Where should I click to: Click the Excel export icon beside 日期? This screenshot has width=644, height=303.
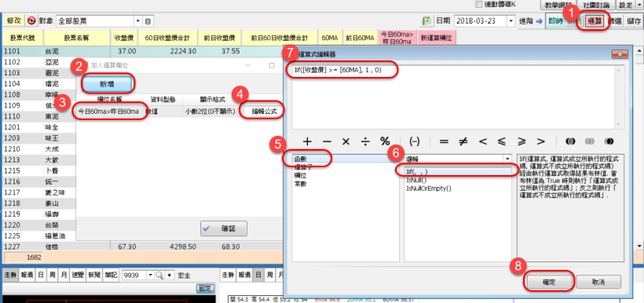point(427,21)
